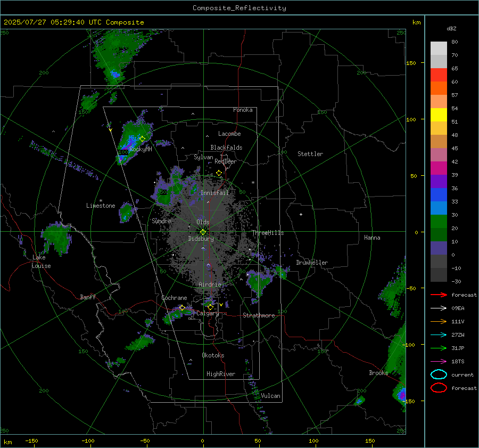
Task: Select the light blue 33-30 dBZ swatch
Action: pyautogui.click(x=439, y=208)
